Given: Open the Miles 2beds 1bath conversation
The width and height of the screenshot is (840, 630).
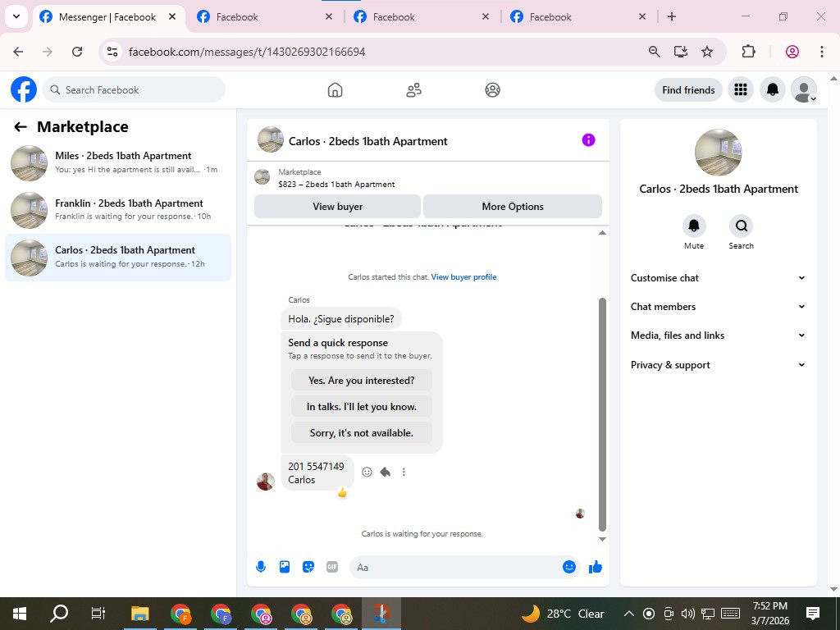Looking at the screenshot, I should coord(118,163).
